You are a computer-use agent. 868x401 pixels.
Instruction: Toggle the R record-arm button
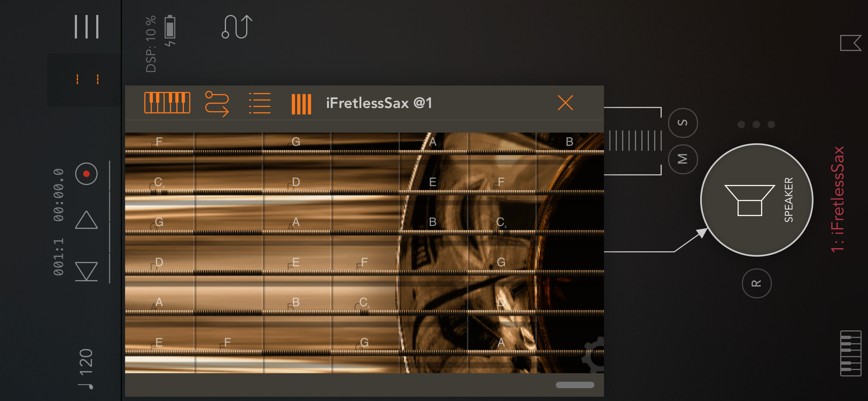(x=757, y=283)
